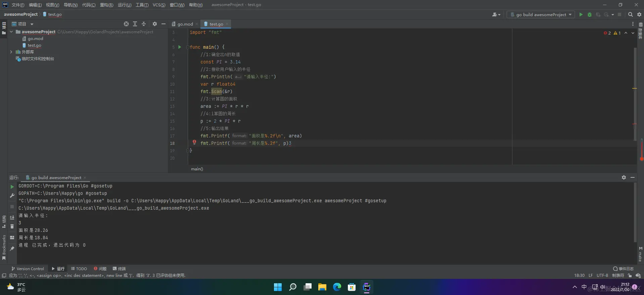Close the go.mod editor tab
The image size is (644, 295).
pos(197,24)
